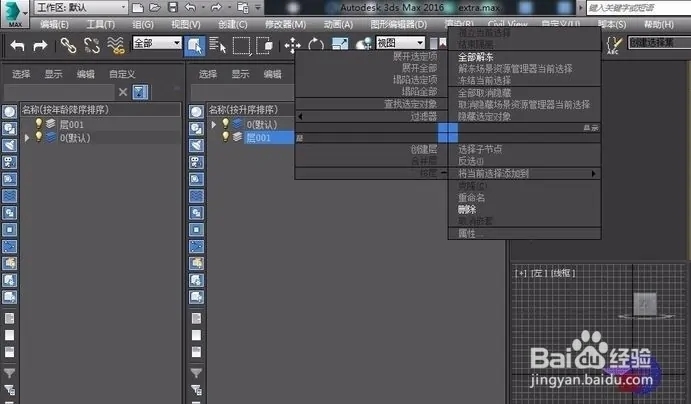Click the large Redo arrow on main toolbar

(40, 45)
